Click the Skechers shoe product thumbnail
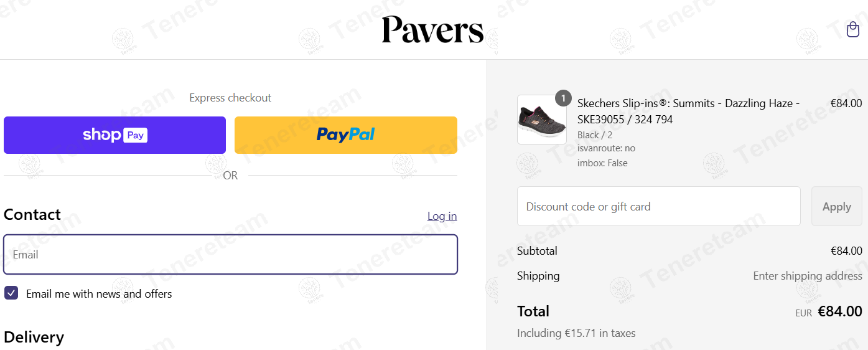Image resolution: width=868 pixels, height=350 pixels. point(541,120)
